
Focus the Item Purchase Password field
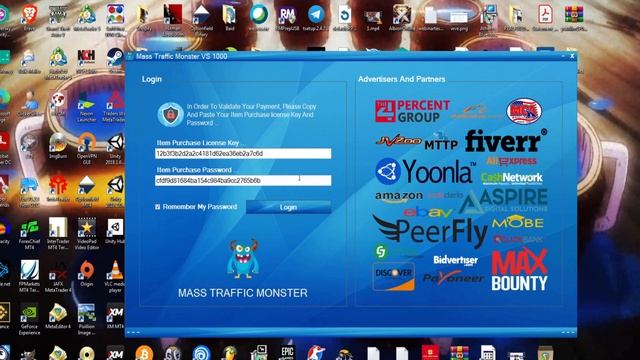coord(243,180)
